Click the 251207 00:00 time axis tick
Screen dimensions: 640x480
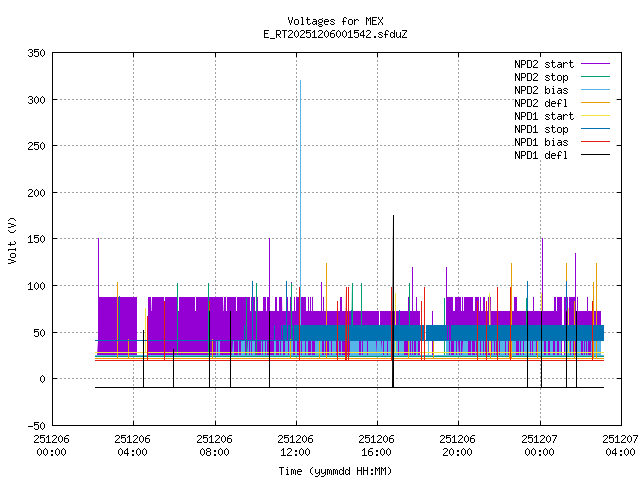[x=540, y=444]
